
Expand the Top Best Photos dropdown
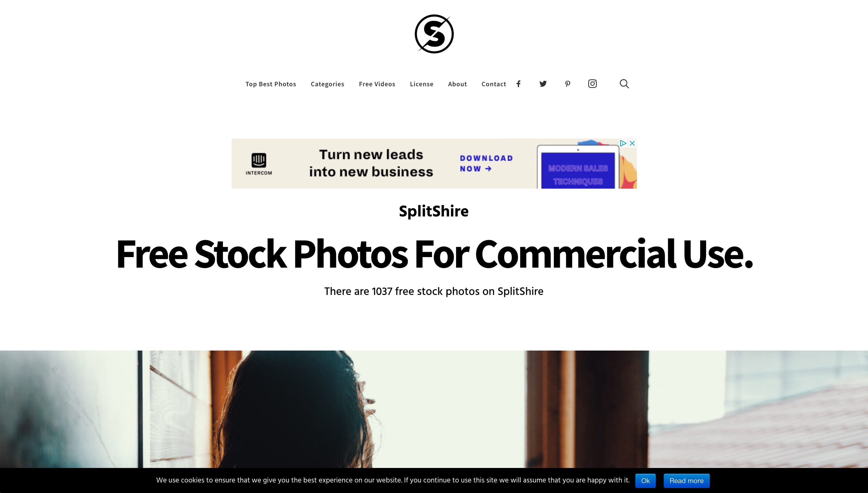271,84
